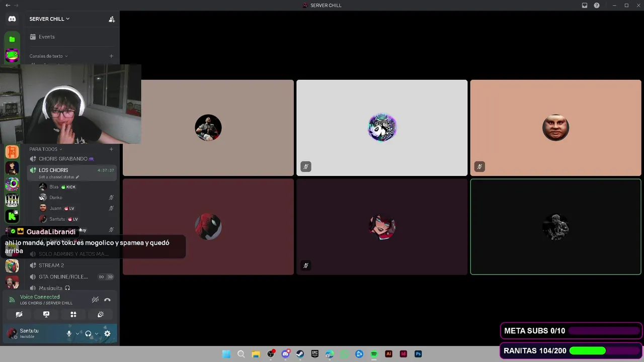
Task: Expand the SERVER CHILL server dropdown
Action: (50, 19)
